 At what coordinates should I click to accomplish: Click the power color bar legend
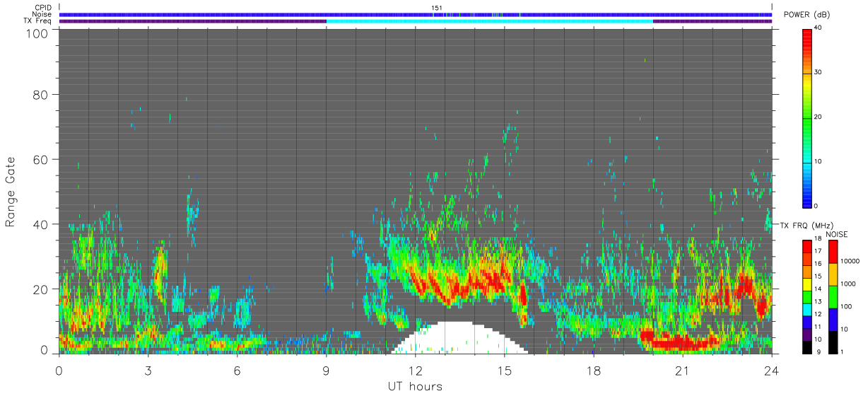807,118
